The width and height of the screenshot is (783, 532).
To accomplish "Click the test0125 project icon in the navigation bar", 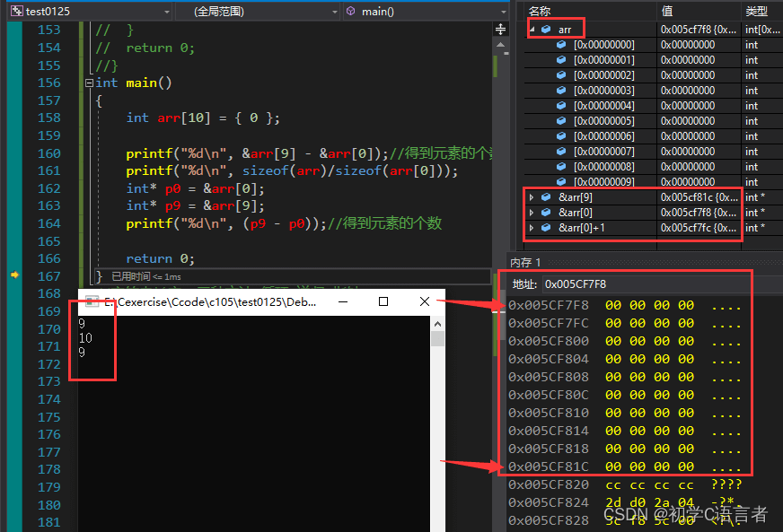I will (x=15, y=12).
